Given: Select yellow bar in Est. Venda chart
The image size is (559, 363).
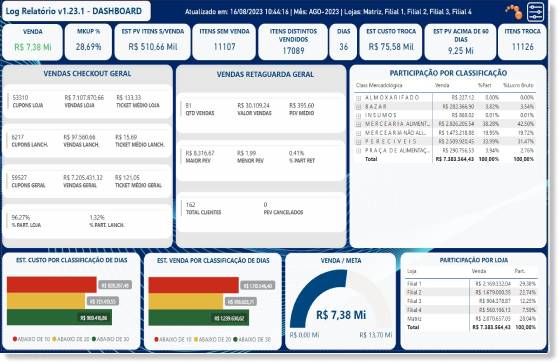Looking at the screenshot, I should pyautogui.click(x=186, y=301).
